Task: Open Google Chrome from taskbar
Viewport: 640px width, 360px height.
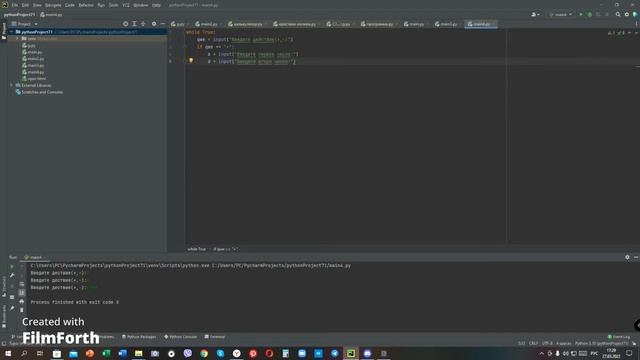Action: point(204,353)
